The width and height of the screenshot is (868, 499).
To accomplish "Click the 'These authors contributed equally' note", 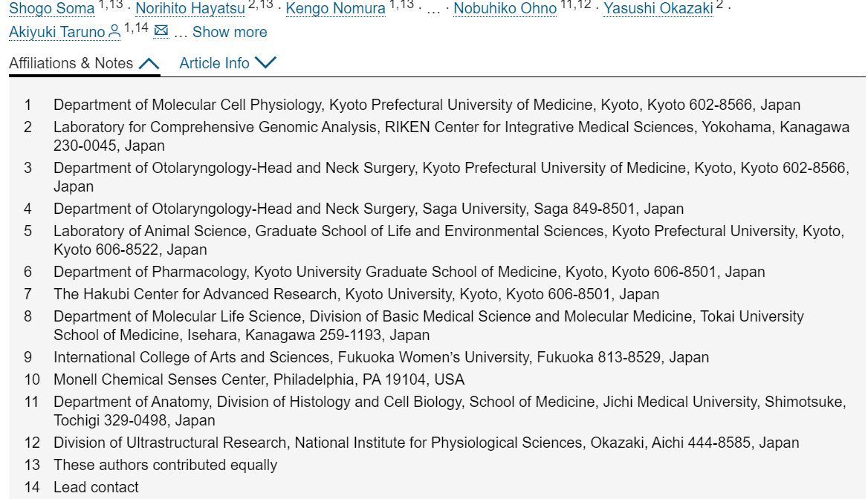I will click(x=165, y=465).
